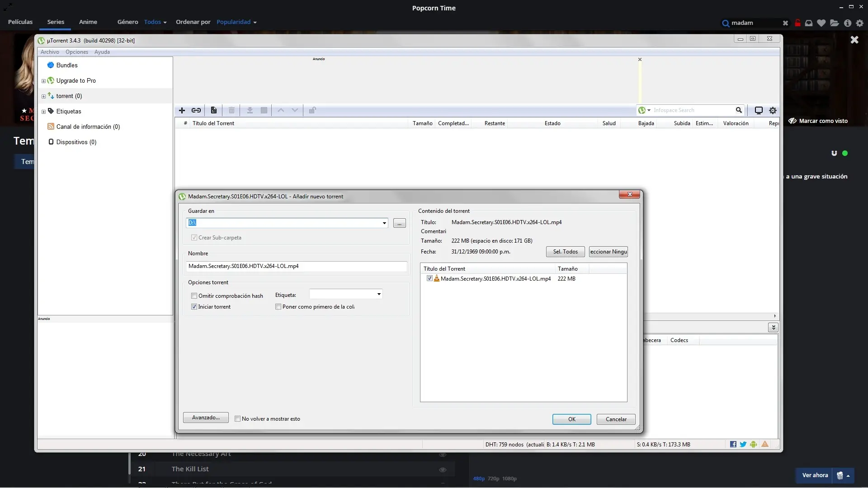The height and width of the screenshot is (488, 868).
Task: Switch to the Codecs tab
Action: [679, 340]
